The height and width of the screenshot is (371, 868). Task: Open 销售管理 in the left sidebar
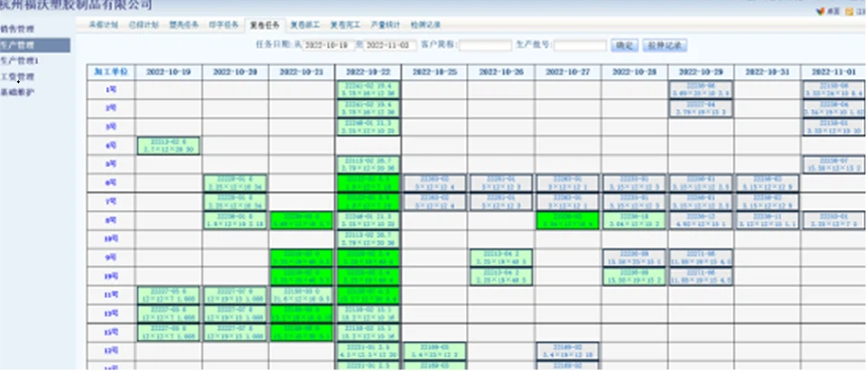(17, 29)
